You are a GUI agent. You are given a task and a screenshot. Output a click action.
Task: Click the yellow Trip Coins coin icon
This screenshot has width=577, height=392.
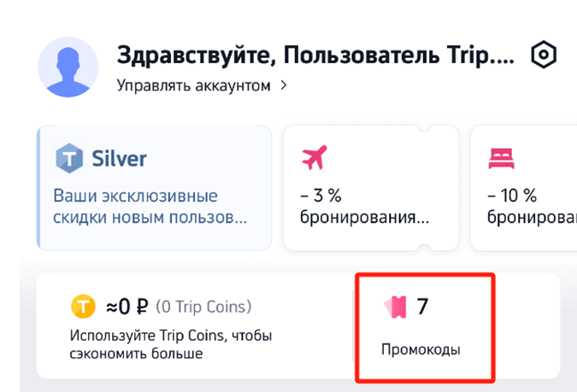pos(82,306)
